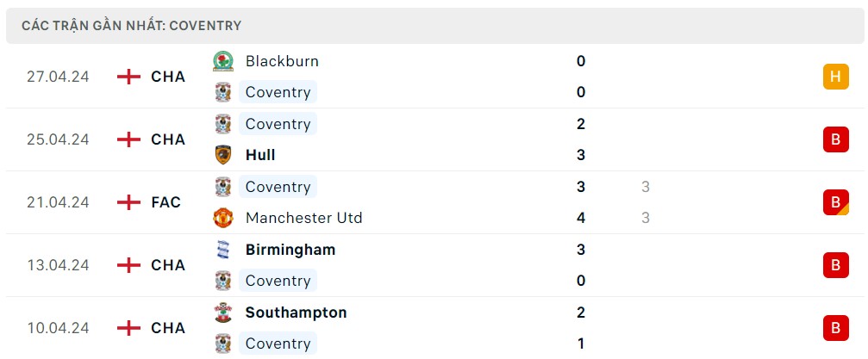Click the red B badge for the Hull match
868x359 pixels.
(834, 139)
